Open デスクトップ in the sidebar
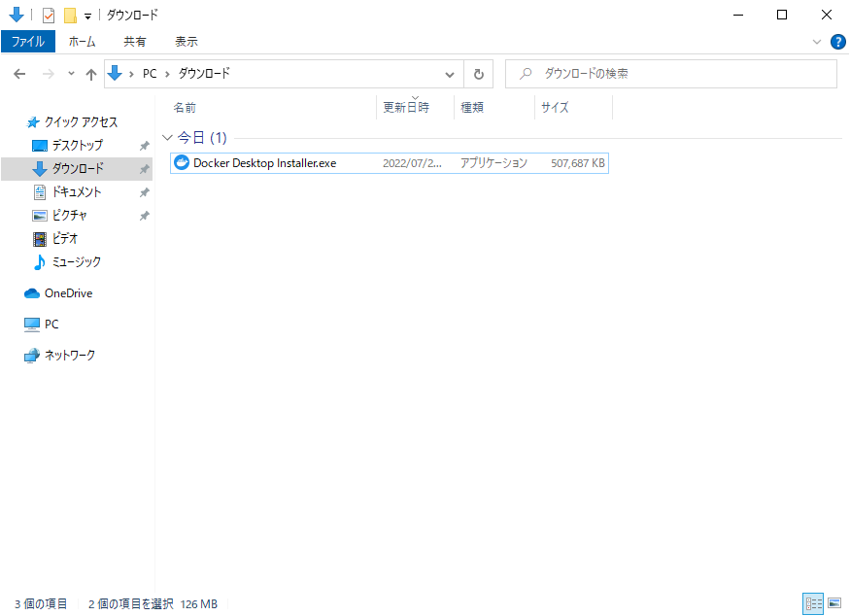850x616 pixels. pos(78,146)
